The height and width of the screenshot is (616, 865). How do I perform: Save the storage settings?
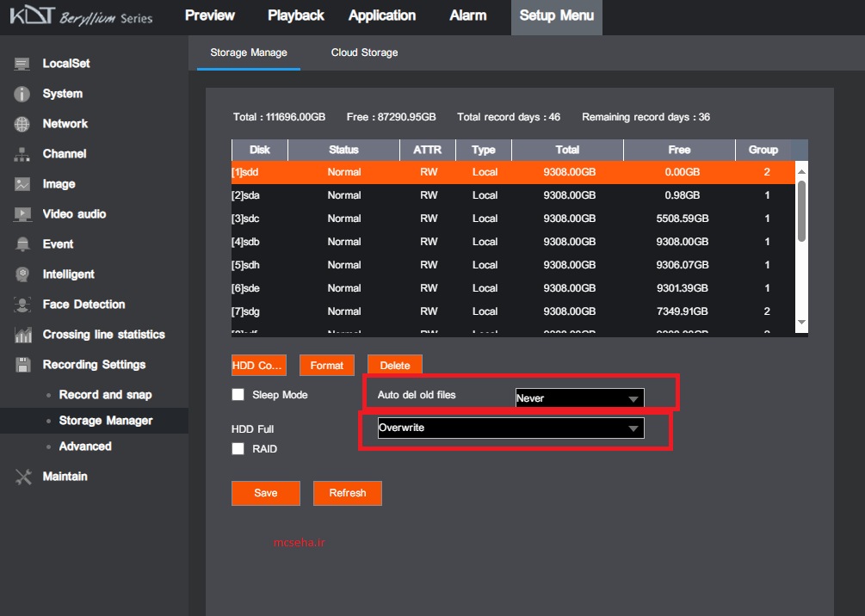click(x=266, y=493)
